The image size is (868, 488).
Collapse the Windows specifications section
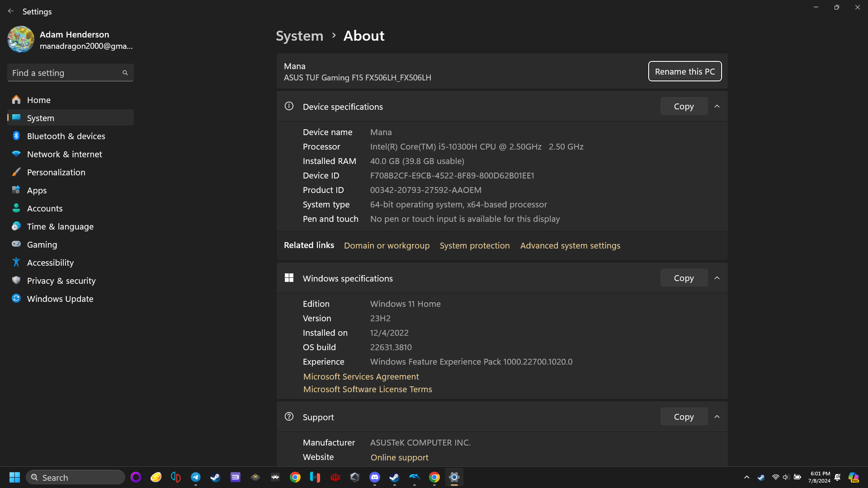pos(717,278)
